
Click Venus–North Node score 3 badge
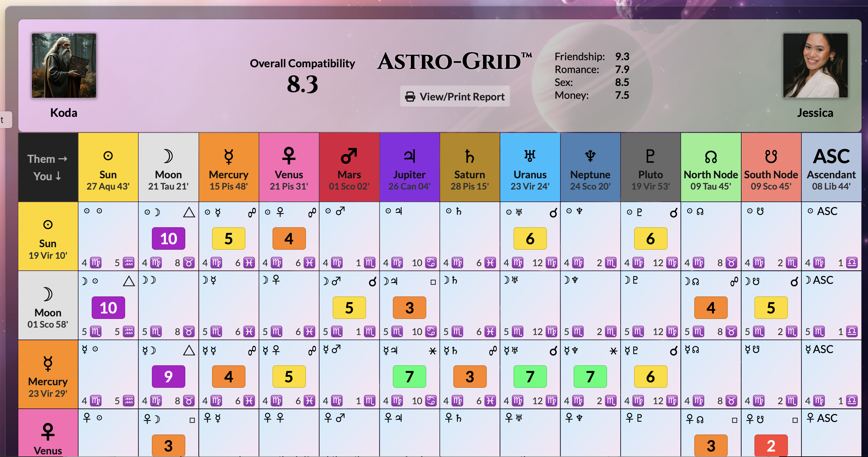coord(711,445)
